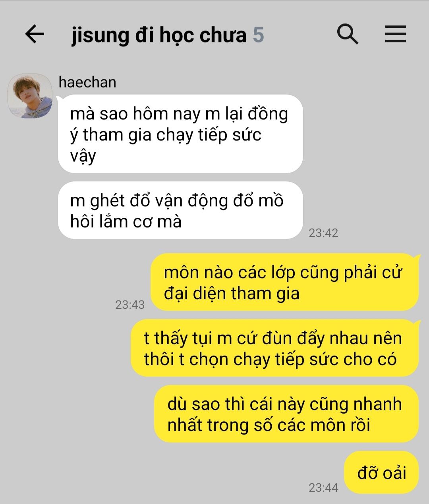Screen dimensions: 429x504
Task: Tap the word 'vậy' in first message
Action: click(x=83, y=156)
